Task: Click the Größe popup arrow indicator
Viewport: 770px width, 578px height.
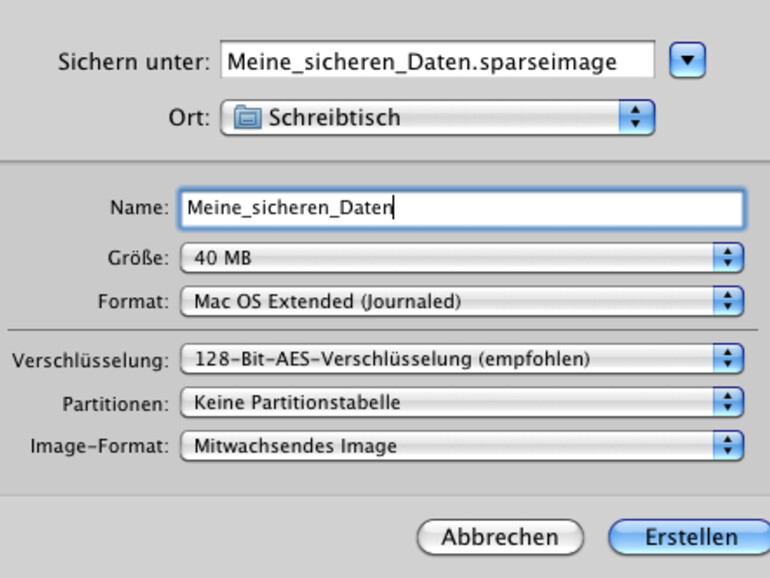Action: point(729,258)
